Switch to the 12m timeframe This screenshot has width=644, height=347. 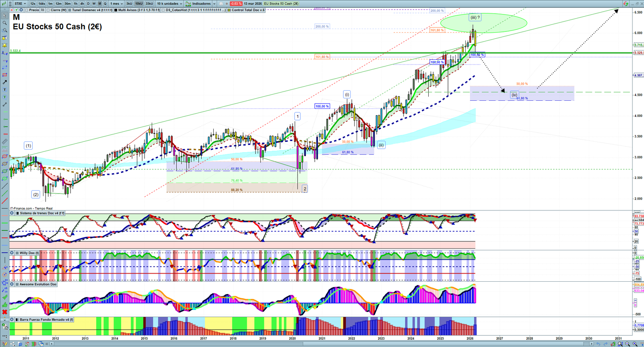click(58, 4)
